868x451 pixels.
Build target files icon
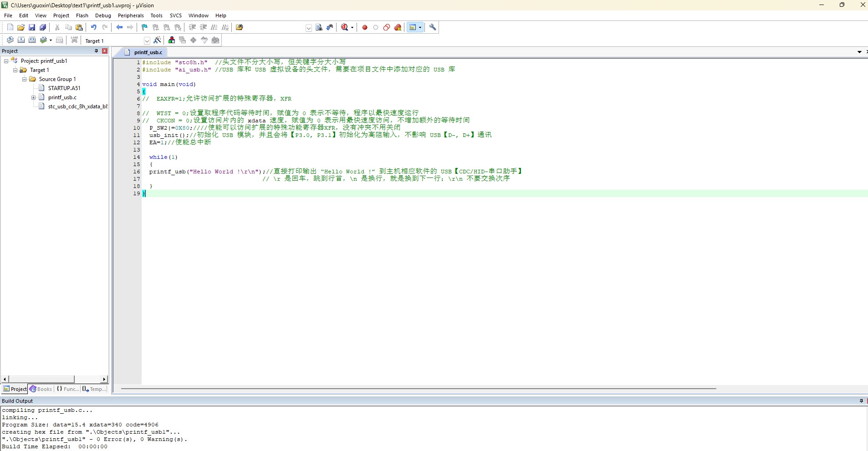[x=21, y=40]
